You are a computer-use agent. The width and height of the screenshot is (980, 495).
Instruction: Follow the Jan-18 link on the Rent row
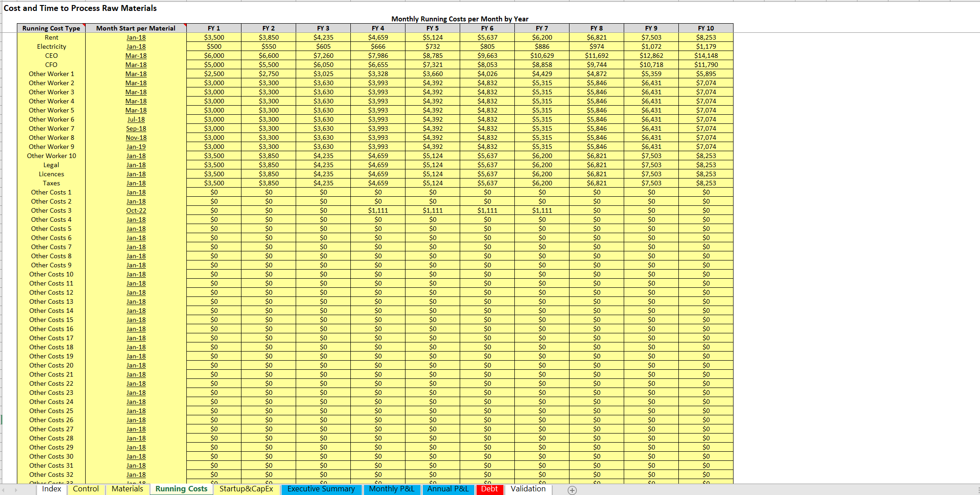click(x=136, y=37)
